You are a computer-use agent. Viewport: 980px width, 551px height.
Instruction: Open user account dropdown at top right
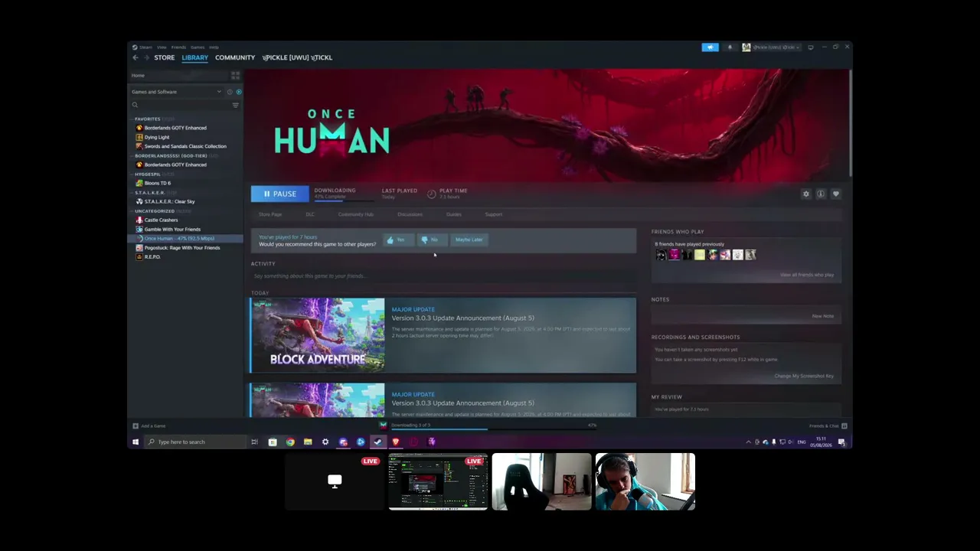point(771,47)
